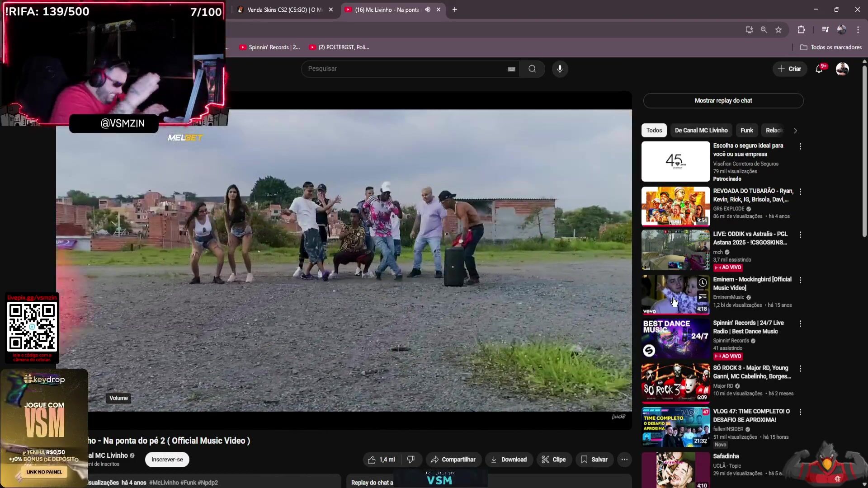Like the video with 1,4 mi likes
The width and height of the screenshot is (868, 488).
382,460
